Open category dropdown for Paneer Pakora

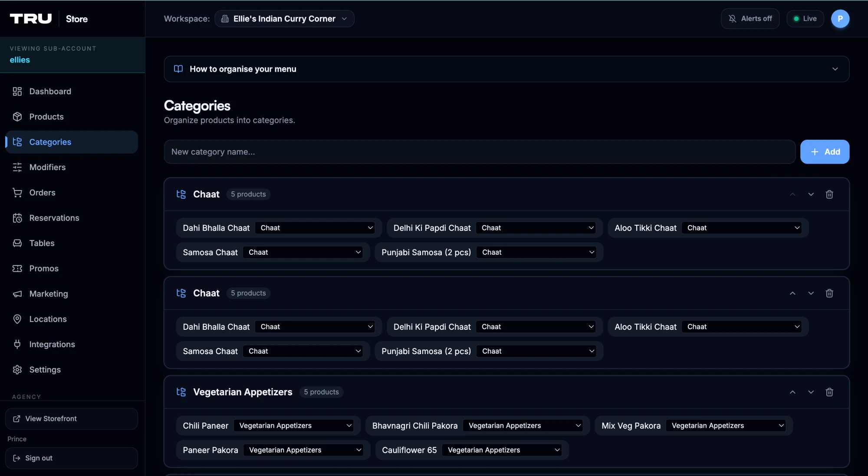tap(304, 450)
